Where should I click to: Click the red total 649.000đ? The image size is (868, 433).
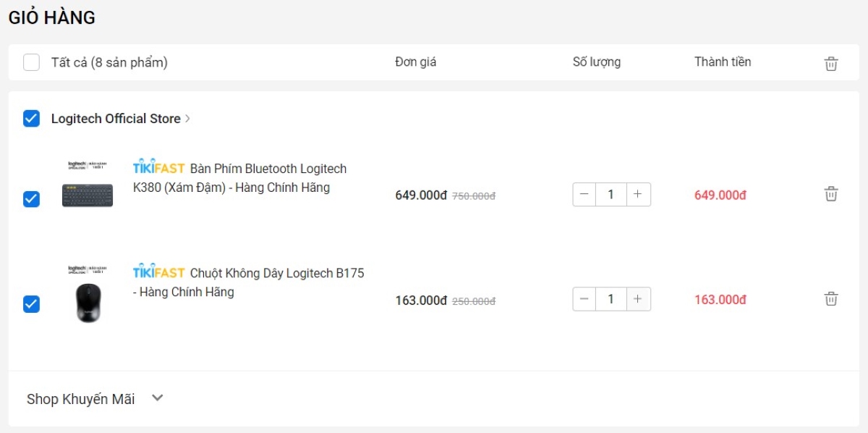(720, 196)
